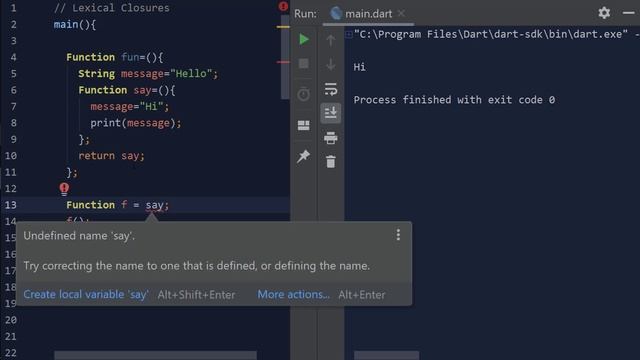This screenshot has height=360, width=640.
Task: Click the red error stripe marker
Action: [283, 62]
